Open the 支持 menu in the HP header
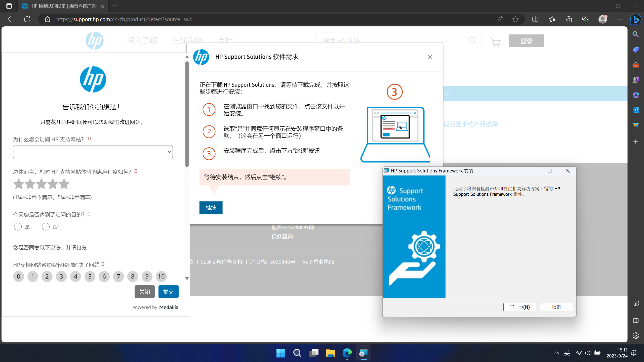This screenshot has width=644, height=362. coord(225,40)
